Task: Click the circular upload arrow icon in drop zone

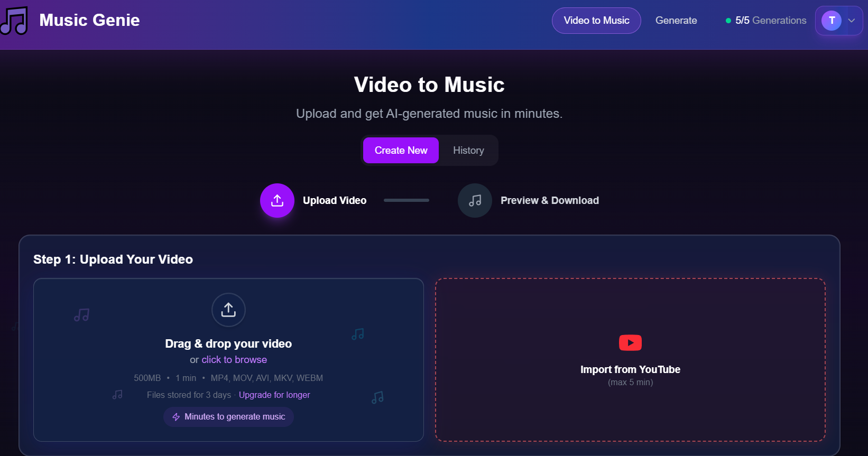Action: tap(228, 310)
